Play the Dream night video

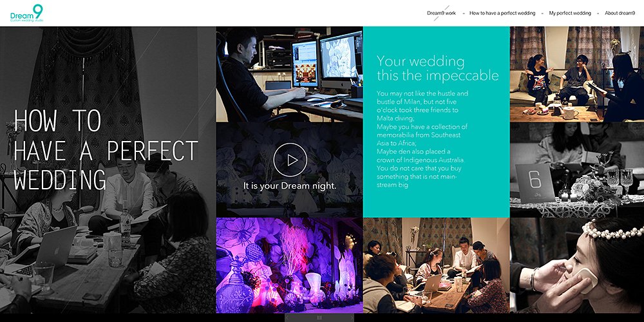pyautogui.click(x=290, y=160)
